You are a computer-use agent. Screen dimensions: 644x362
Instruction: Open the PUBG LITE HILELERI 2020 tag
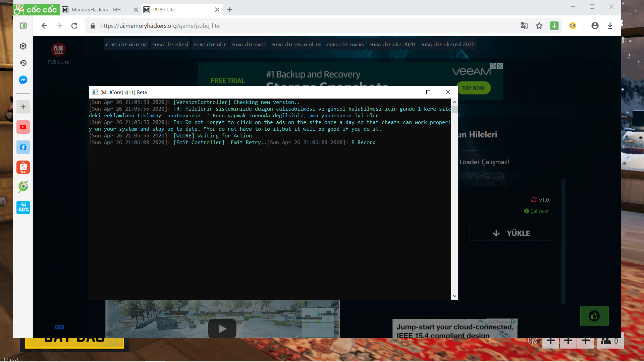(447, 45)
